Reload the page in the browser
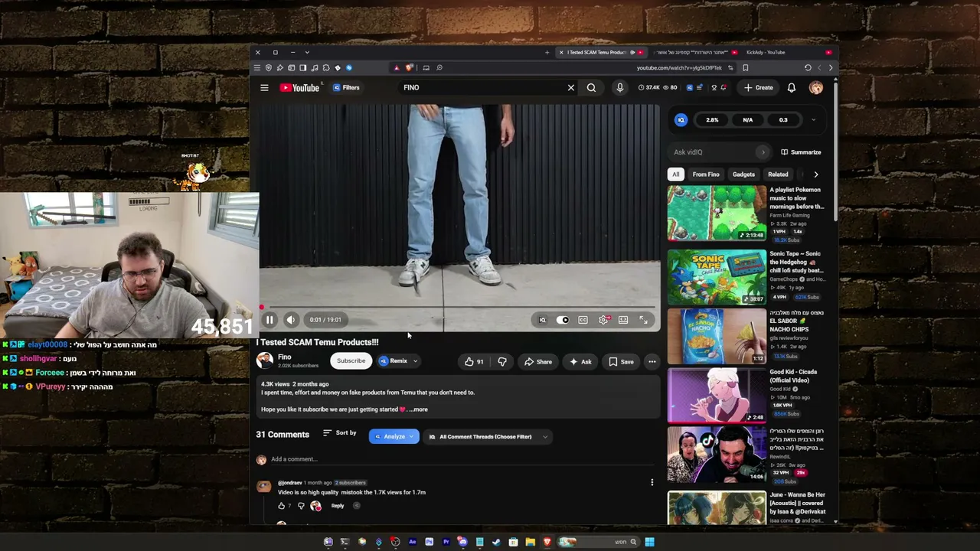Viewport: 980px width, 551px height. 808,68
